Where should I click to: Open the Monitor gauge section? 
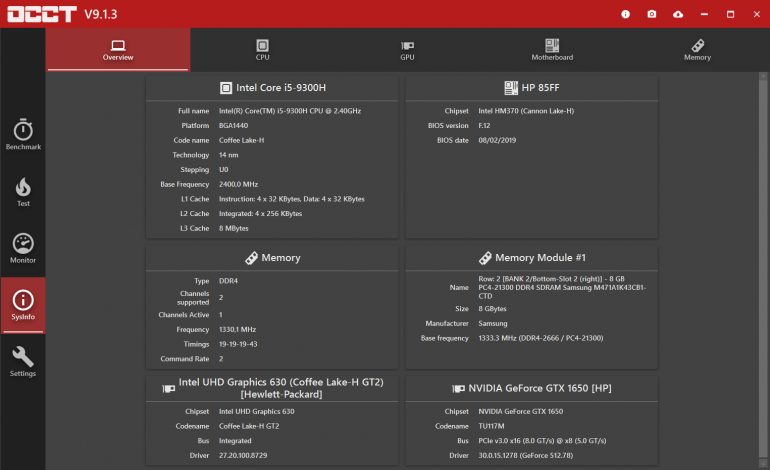(23, 248)
